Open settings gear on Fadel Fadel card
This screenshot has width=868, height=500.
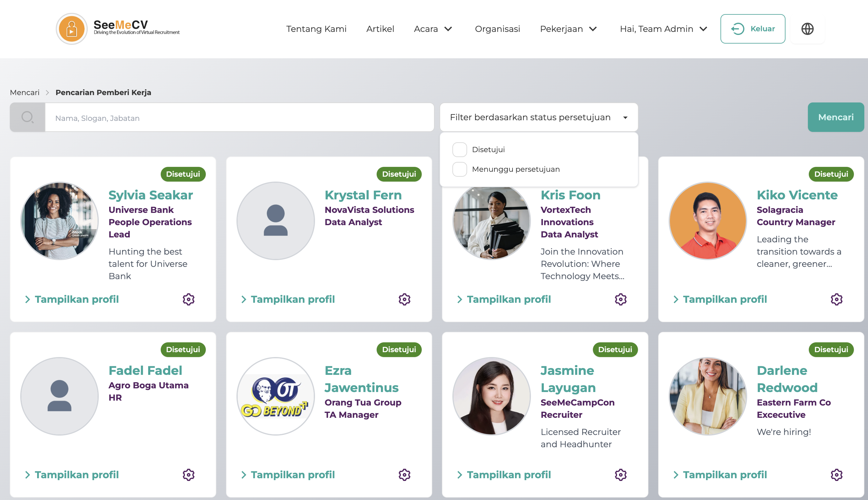point(189,475)
